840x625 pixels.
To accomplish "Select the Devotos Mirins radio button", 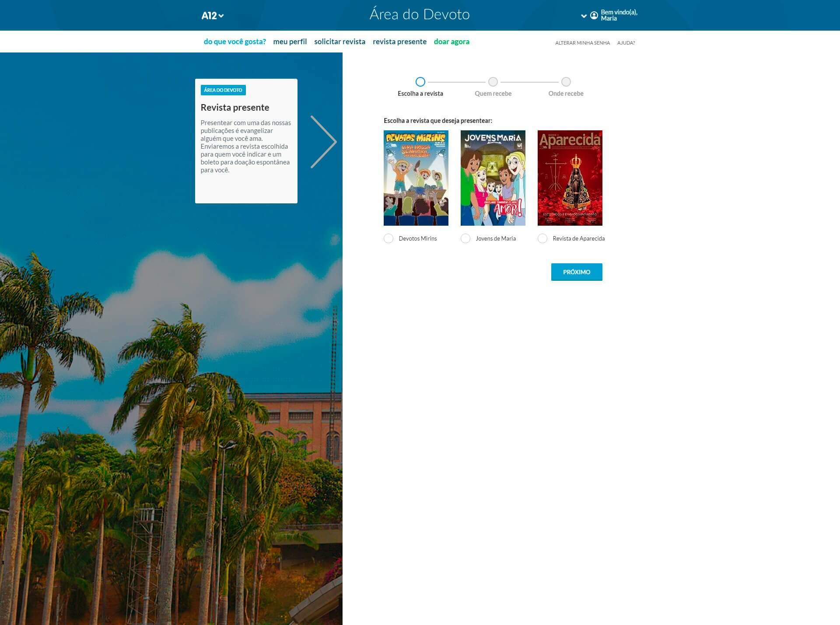I will pos(388,238).
